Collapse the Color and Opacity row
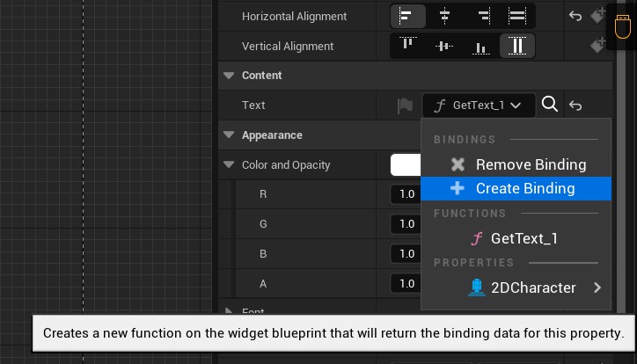The width and height of the screenshot is (637, 364). [x=230, y=165]
